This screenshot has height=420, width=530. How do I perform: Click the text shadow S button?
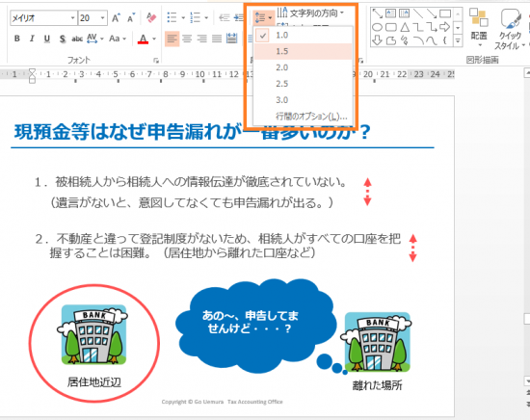click(63, 39)
